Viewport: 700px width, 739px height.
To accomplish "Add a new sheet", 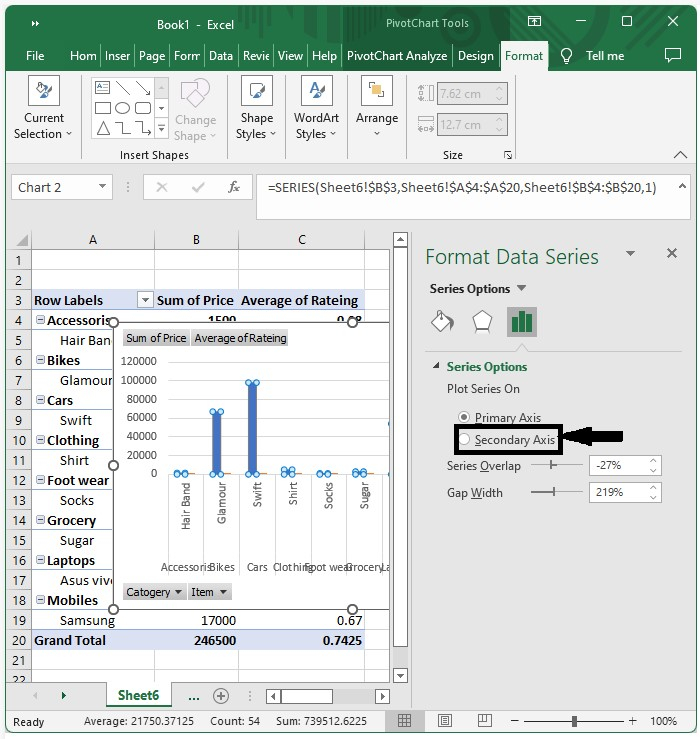I will (221, 696).
